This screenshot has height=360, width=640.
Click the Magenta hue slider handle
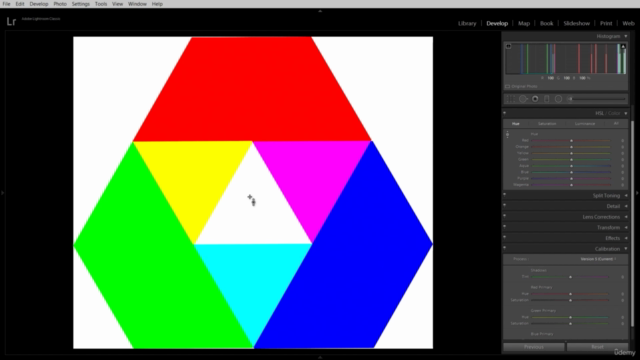click(571, 185)
